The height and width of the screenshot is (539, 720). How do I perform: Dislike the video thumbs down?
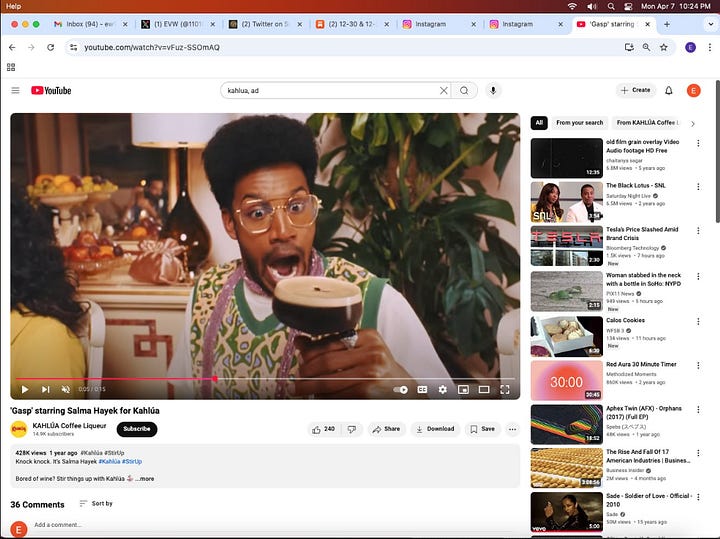[x=352, y=429]
